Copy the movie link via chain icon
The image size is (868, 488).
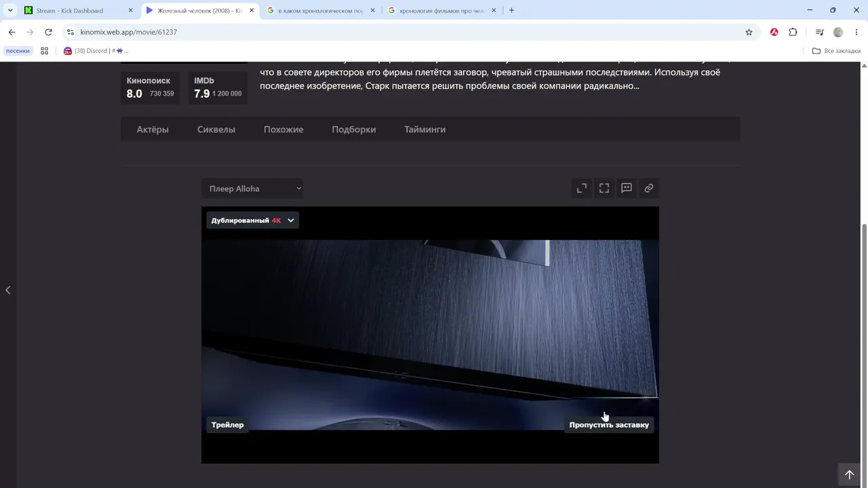649,188
